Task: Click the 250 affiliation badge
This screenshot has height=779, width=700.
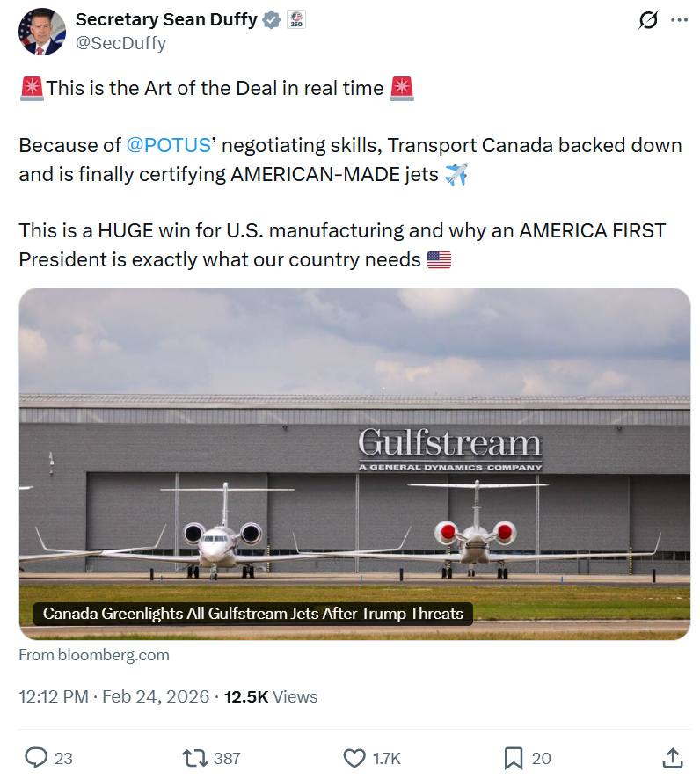Action: (296, 19)
